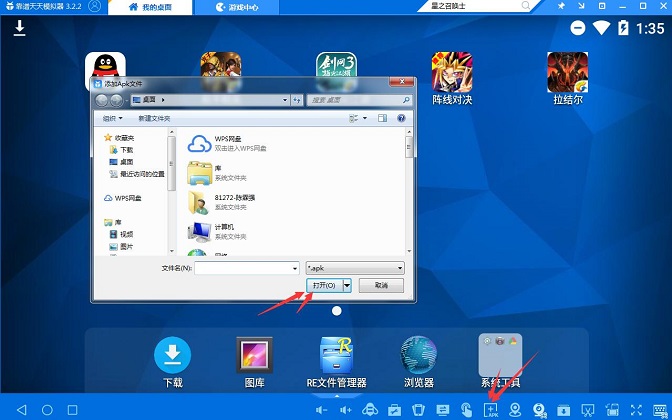Click the forward arrow in file dialog
The width and height of the screenshot is (672, 420).
point(117,100)
